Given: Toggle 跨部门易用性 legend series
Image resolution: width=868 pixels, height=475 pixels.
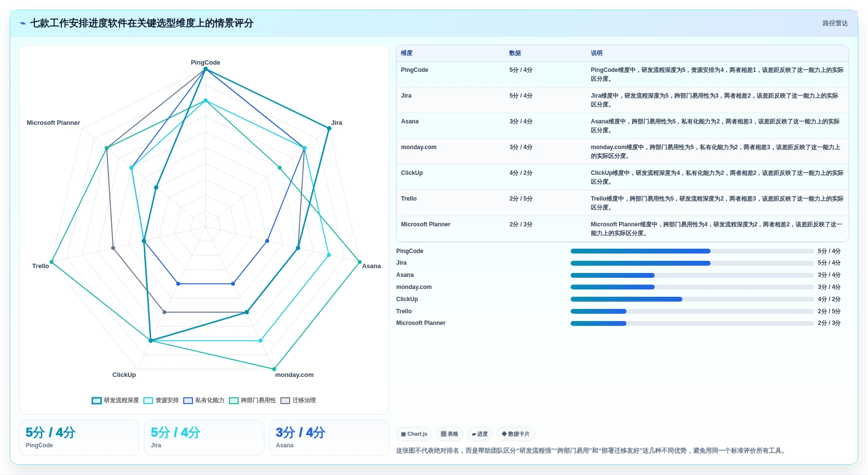Looking at the screenshot, I should (253, 401).
